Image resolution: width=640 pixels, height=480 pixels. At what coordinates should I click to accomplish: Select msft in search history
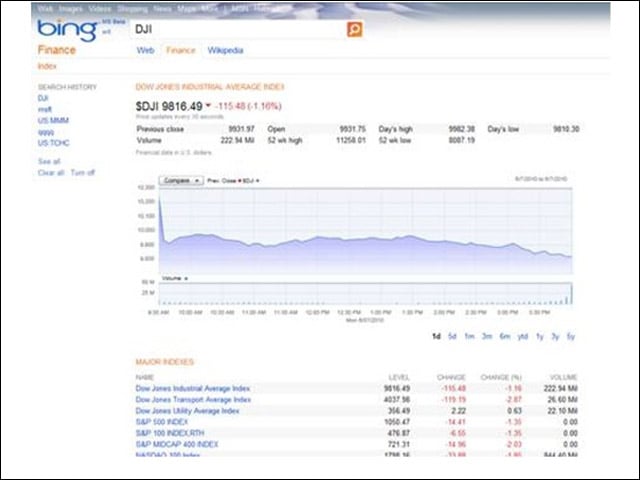(45, 109)
